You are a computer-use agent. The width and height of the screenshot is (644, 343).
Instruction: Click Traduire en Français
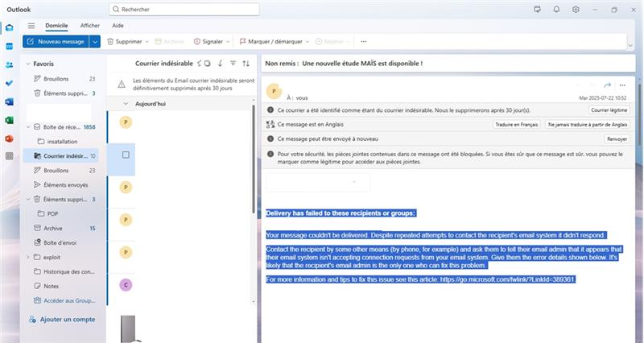click(516, 125)
